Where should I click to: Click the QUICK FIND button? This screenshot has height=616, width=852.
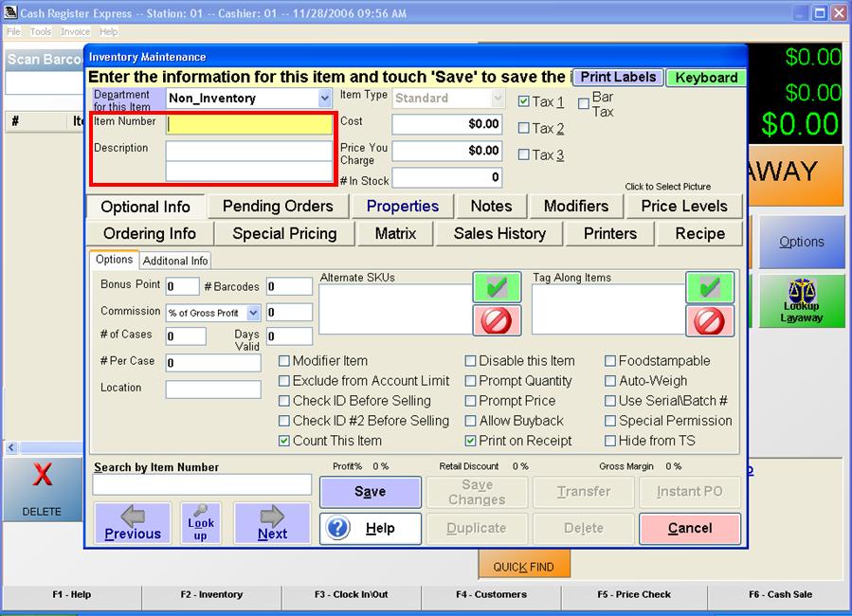pyautogui.click(x=524, y=566)
